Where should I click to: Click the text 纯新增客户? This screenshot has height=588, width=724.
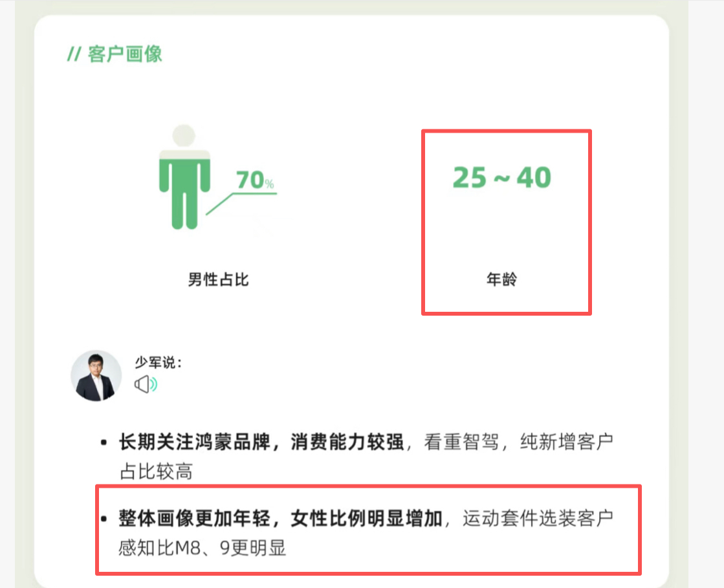[567, 442]
